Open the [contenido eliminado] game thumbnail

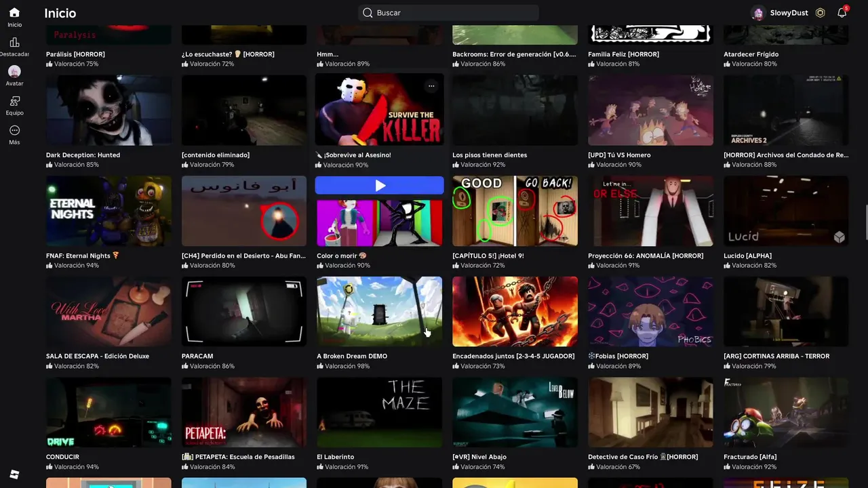pos(244,110)
